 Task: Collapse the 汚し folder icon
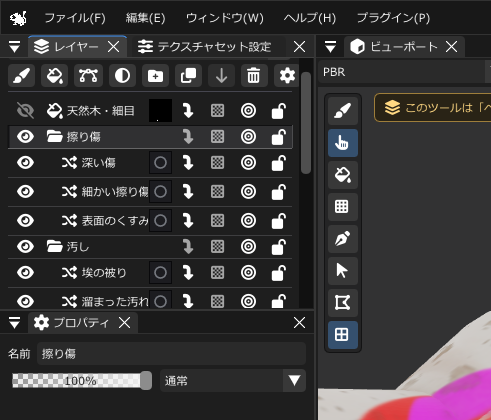point(55,247)
